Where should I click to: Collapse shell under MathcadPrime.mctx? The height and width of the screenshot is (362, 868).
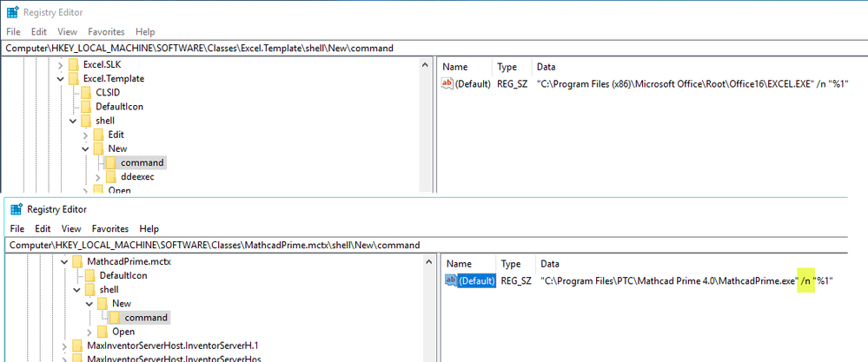(76, 290)
